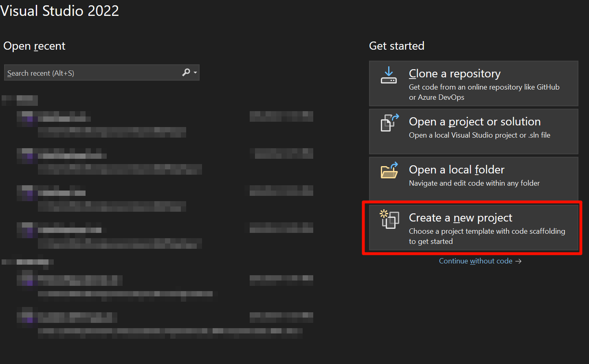Click 'Get code from an online repository' description
The image size is (589, 364).
(484, 92)
